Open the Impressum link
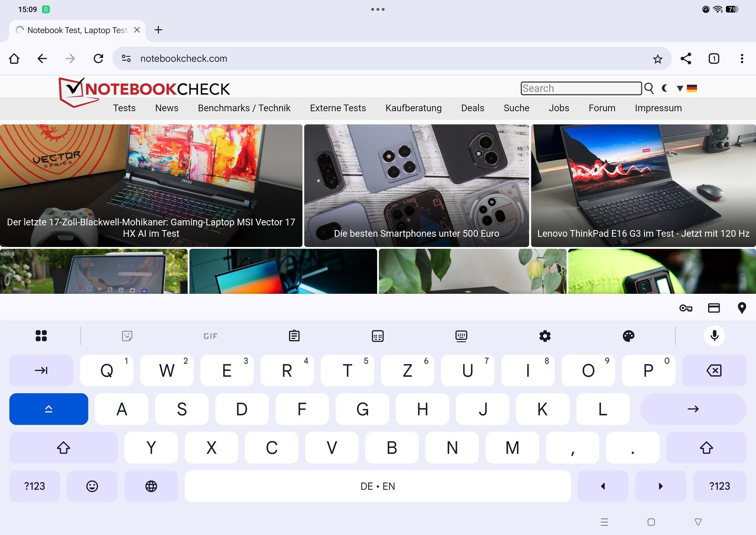The height and width of the screenshot is (535, 756). tap(658, 108)
